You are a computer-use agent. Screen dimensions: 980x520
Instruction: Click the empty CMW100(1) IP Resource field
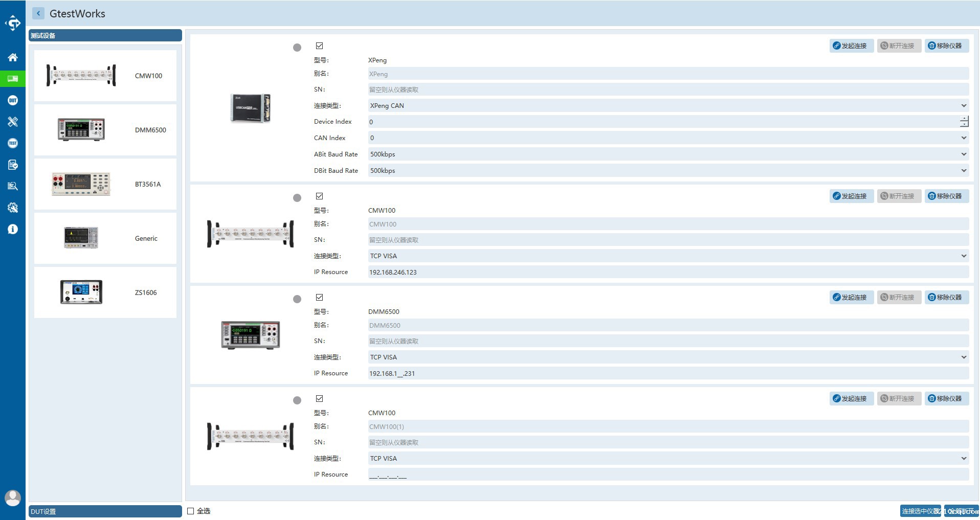pyautogui.click(x=668, y=474)
